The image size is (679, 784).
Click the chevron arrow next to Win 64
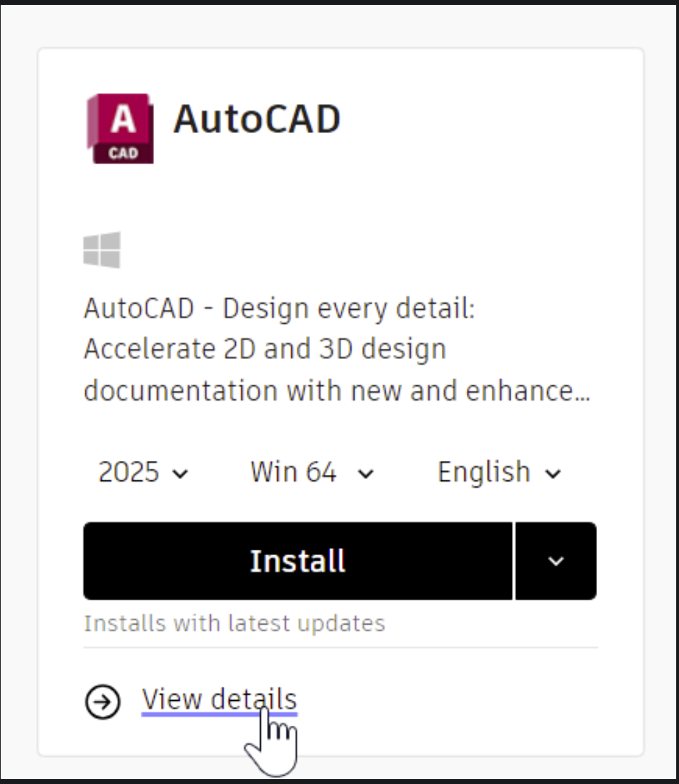(366, 474)
